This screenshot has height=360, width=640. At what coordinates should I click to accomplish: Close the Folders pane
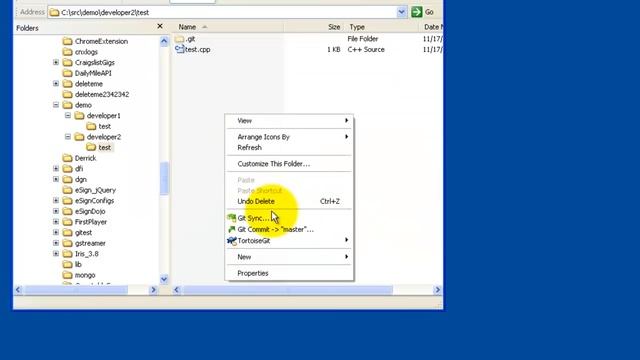coord(160,27)
